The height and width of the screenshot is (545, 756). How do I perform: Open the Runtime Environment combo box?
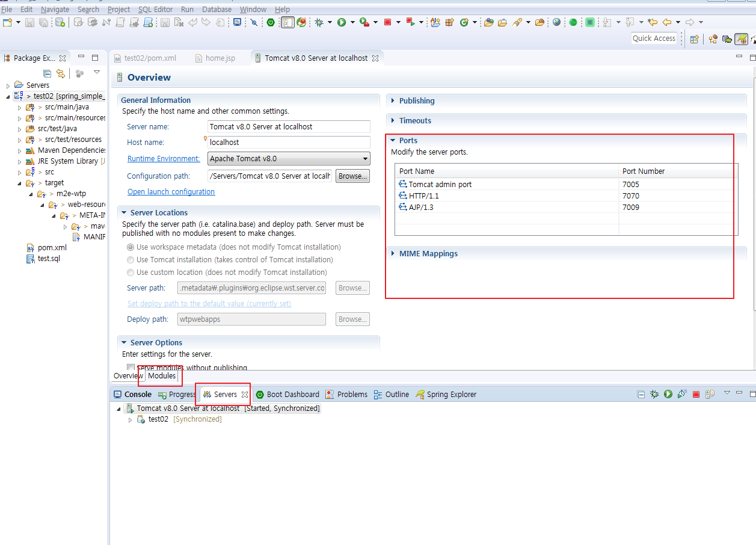pyautogui.click(x=289, y=159)
